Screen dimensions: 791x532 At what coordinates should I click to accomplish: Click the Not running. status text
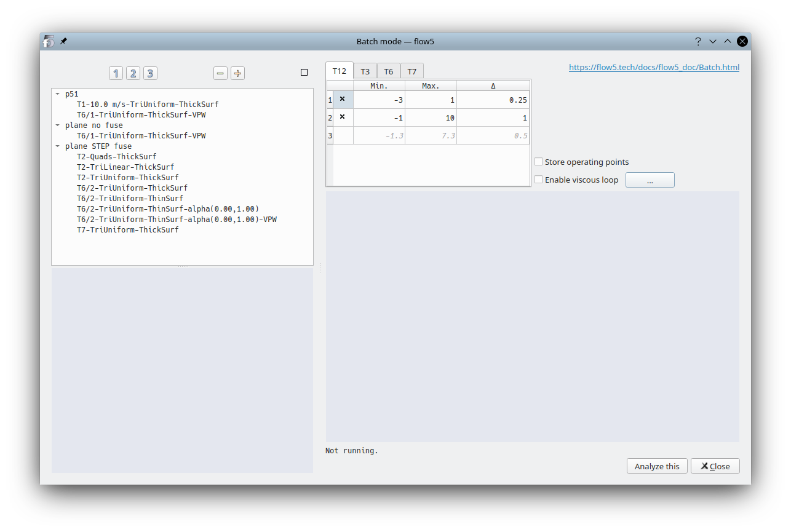click(352, 451)
